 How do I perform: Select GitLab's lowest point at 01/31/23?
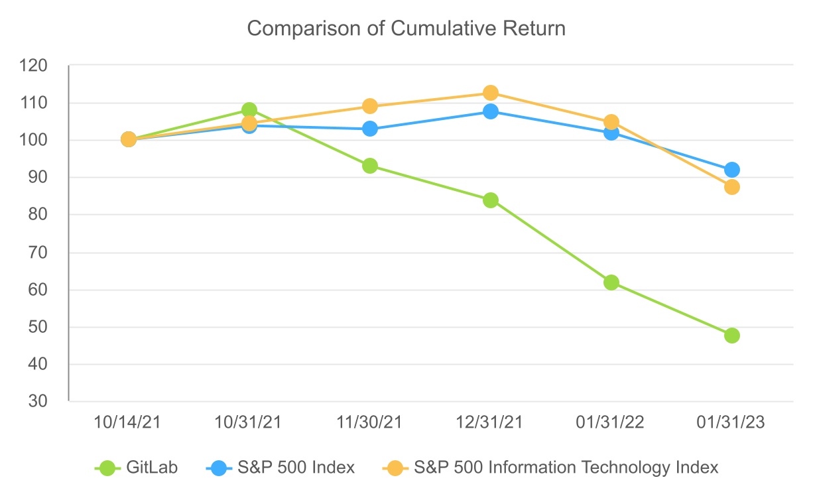pos(731,336)
